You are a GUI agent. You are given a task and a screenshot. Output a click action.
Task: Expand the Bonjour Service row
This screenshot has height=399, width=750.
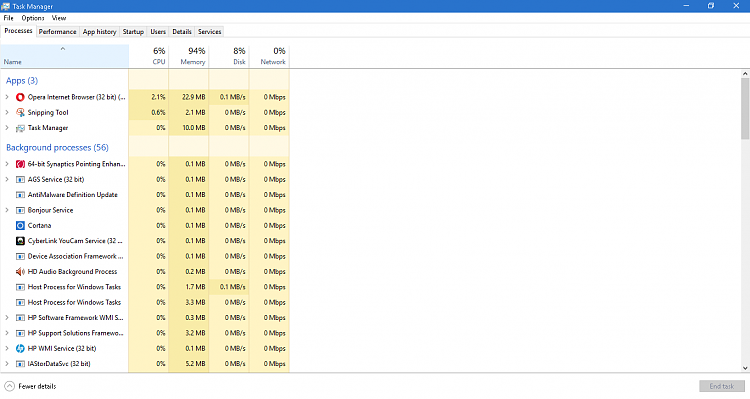[x=7, y=210]
